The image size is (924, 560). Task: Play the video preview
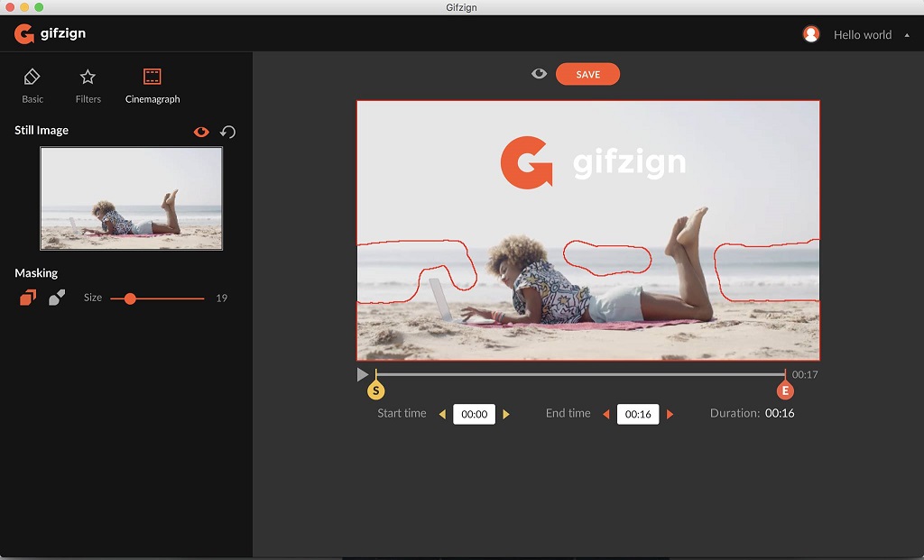pyautogui.click(x=362, y=374)
